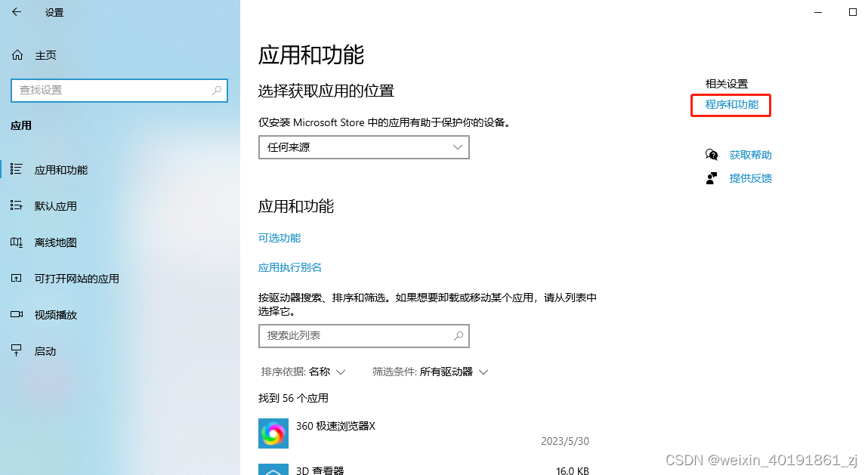Click the 找到 56 个应用 count text
Screen dimensions: 868x475
[x=293, y=398]
